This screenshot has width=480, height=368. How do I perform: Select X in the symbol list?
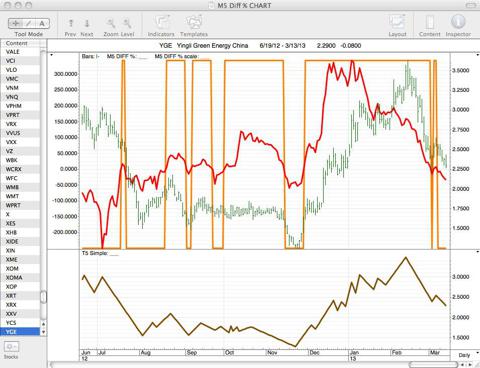point(20,214)
